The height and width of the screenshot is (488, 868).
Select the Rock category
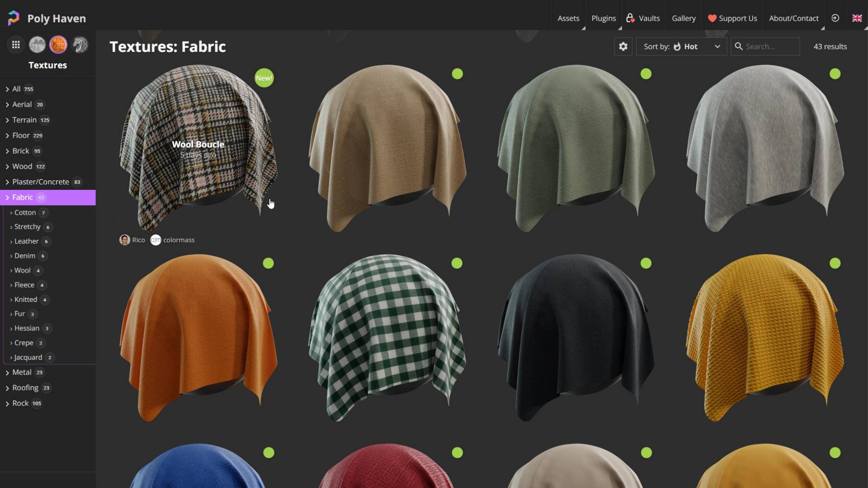pyautogui.click(x=47, y=403)
